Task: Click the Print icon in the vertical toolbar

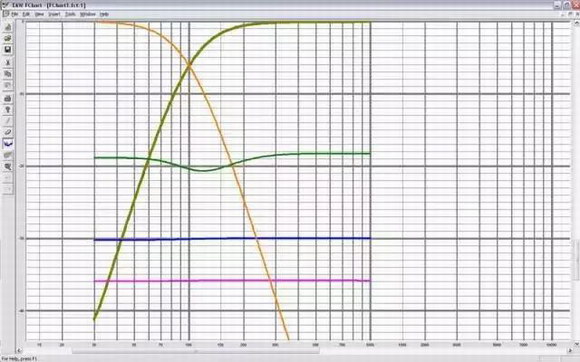Action: pos(8,99)
